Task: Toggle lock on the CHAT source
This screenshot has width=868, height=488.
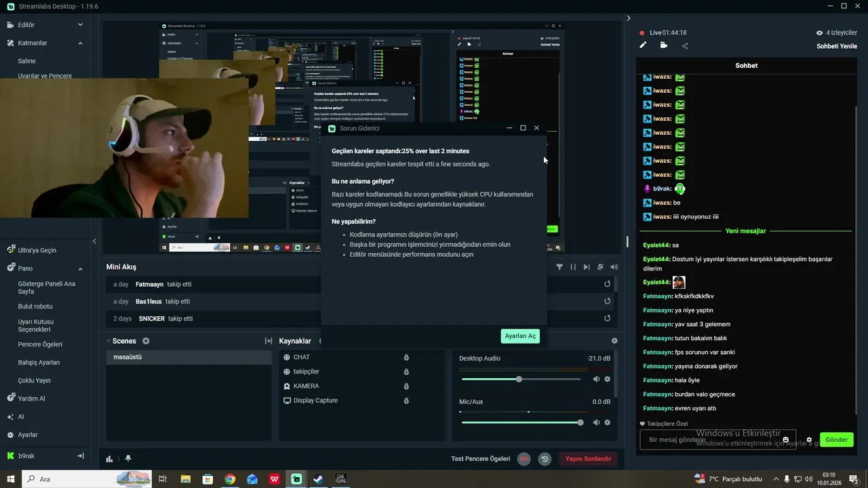Action: (406, 357)
